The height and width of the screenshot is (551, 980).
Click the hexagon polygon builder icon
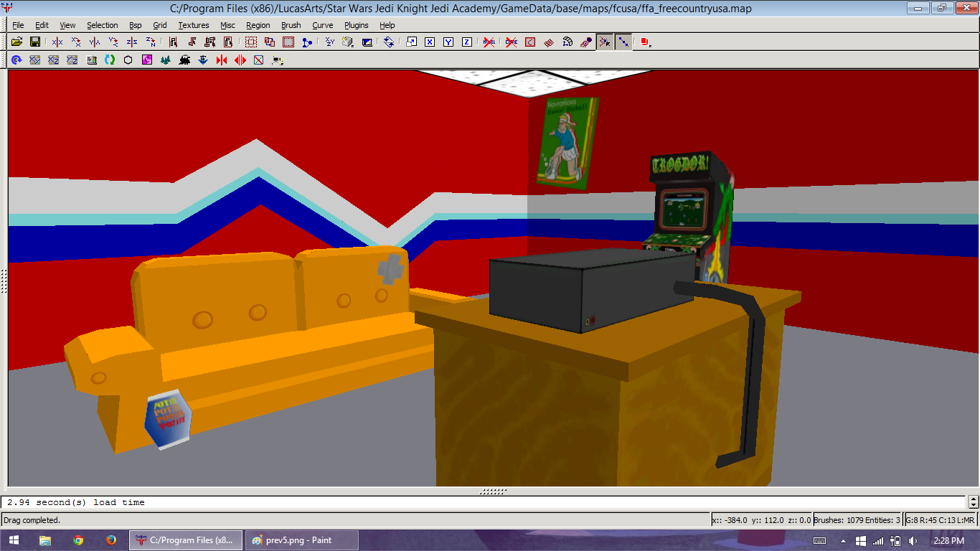(128, 60)
